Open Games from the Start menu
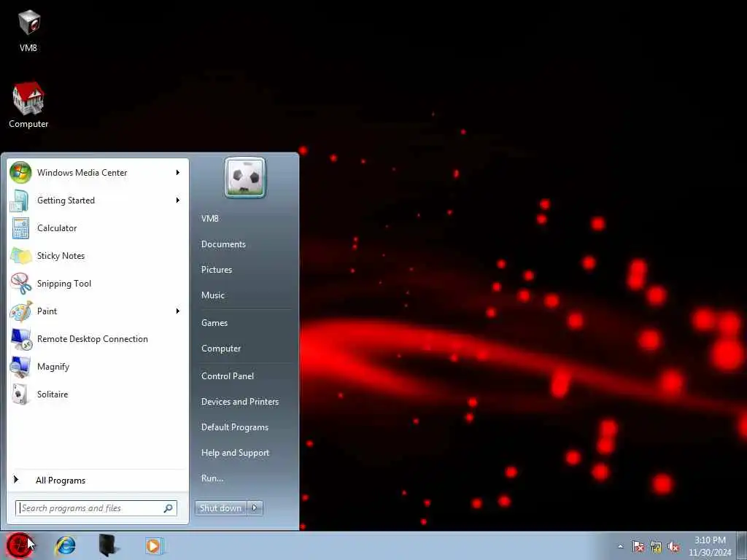Screen dimensions: 747x560 point(214,323)
